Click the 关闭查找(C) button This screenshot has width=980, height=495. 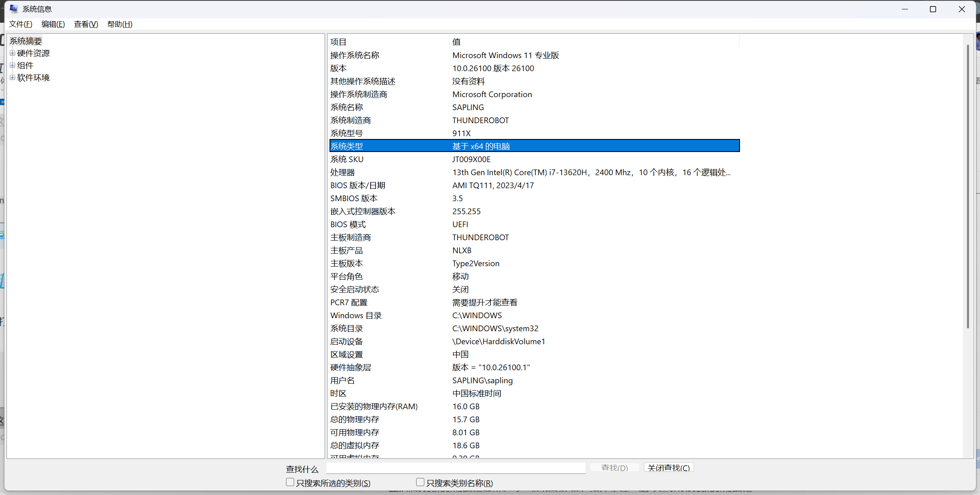668,468
